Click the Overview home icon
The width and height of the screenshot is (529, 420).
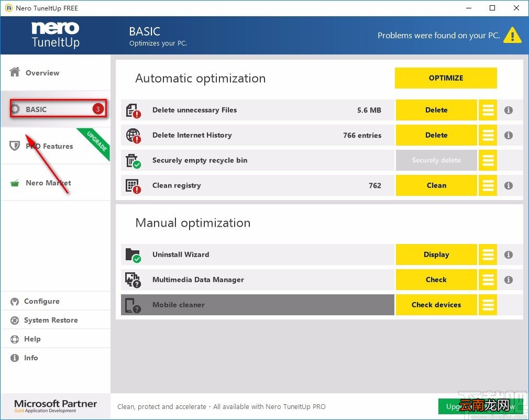[15, 72]
